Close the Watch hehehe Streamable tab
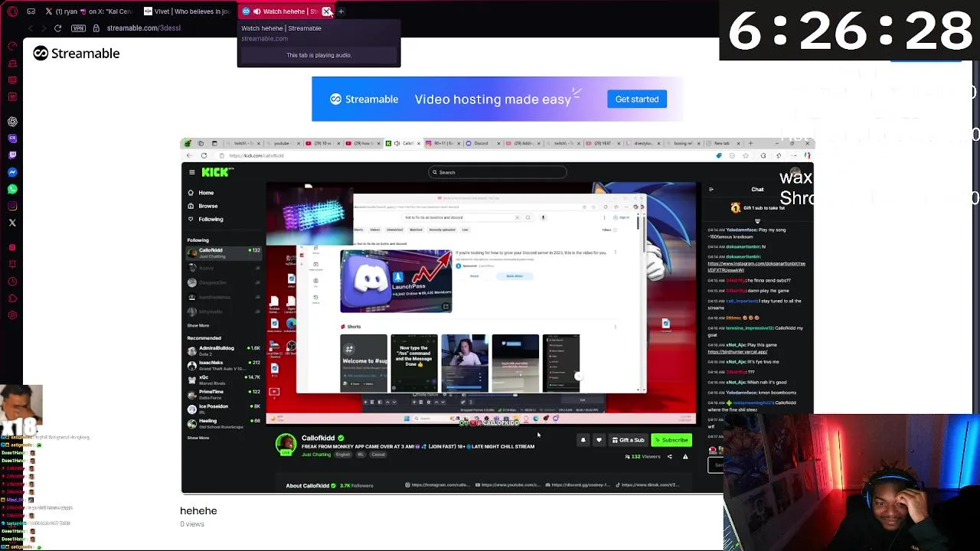 coord(327,11)
